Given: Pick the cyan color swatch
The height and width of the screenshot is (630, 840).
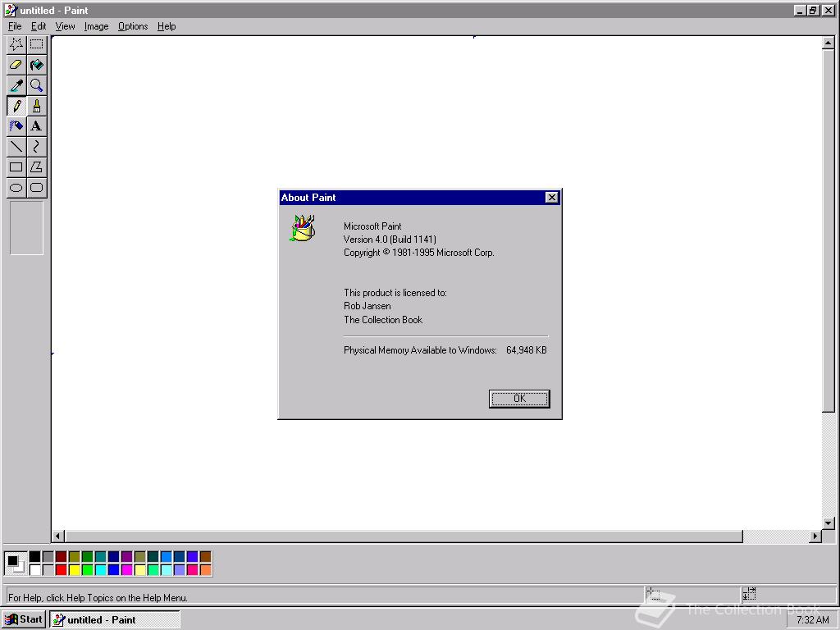Looking at the screenshot, I should click(x=100, y=569).
